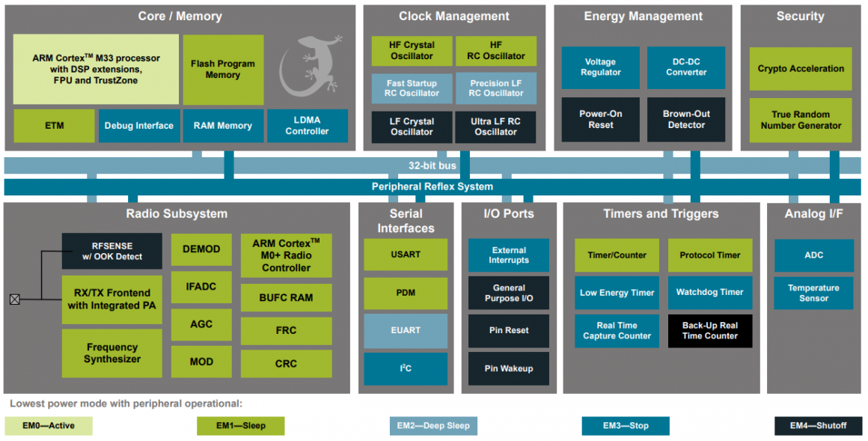Click the antenna pin crossed-box symbol
This screenshot has height=441, width=868.
tap(14, 299)
